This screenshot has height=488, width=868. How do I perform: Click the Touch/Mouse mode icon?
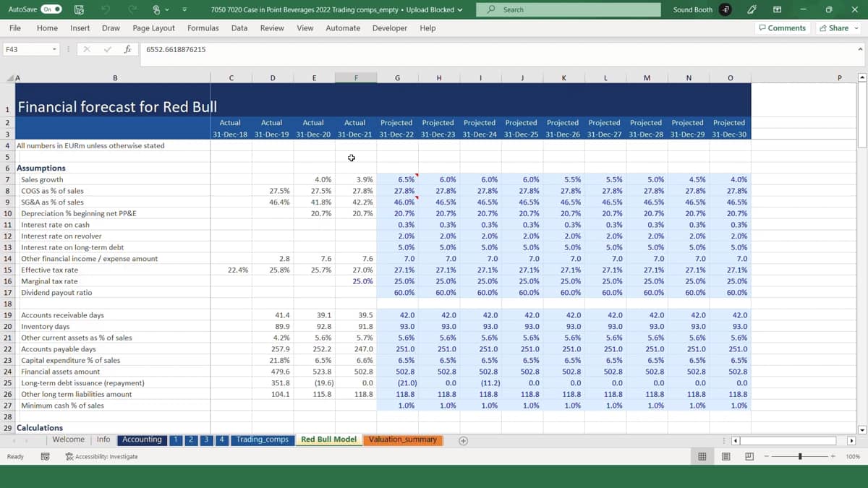pyautogui.click(x=157, y=9)
